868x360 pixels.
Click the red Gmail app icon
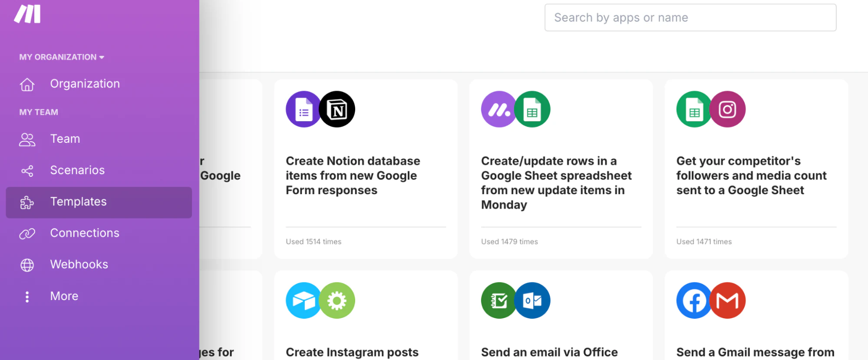[728, 301]
